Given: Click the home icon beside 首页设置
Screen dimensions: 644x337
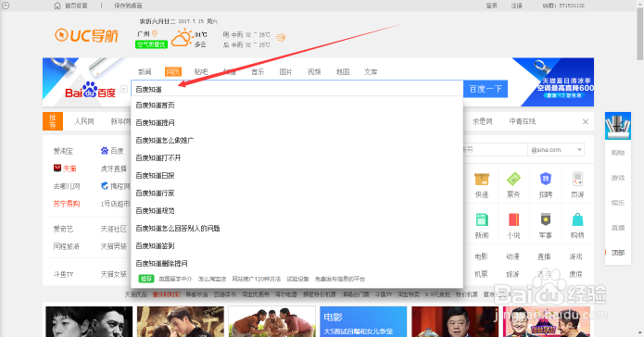Looking at the screenshot, I should (x=57, y=6).
